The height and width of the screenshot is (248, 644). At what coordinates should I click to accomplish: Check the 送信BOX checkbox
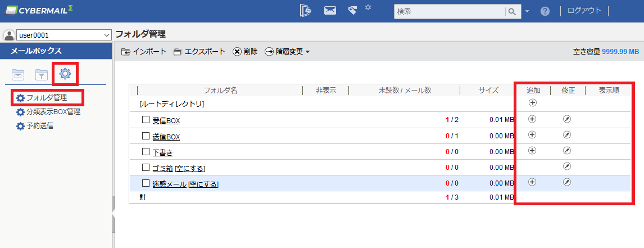[146, 136]
